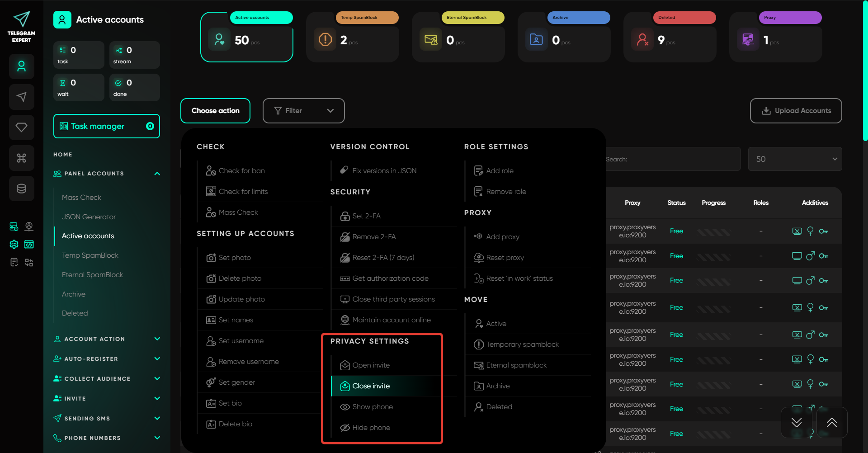Click the key icon in first table row
This screenshot has width=868, height=453.
(823, 231)
